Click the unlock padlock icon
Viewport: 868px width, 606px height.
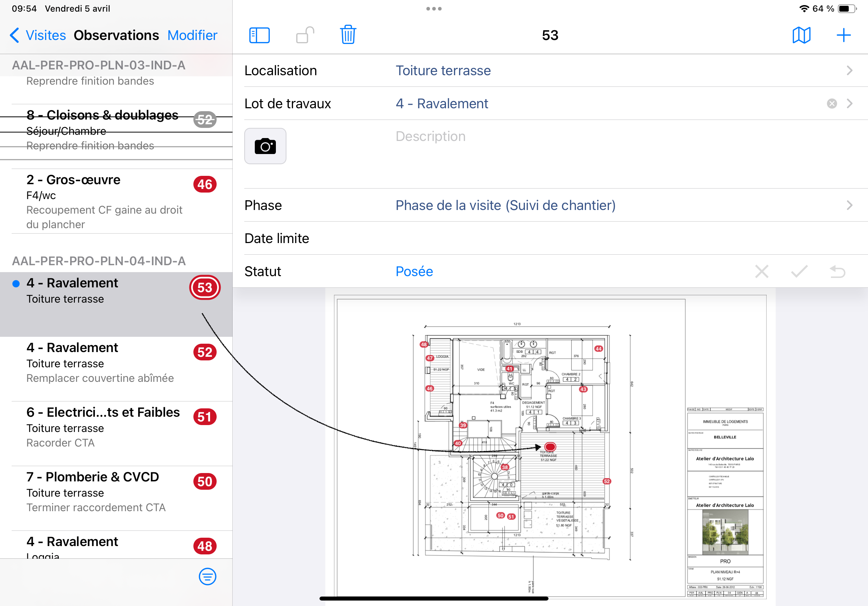305,35
